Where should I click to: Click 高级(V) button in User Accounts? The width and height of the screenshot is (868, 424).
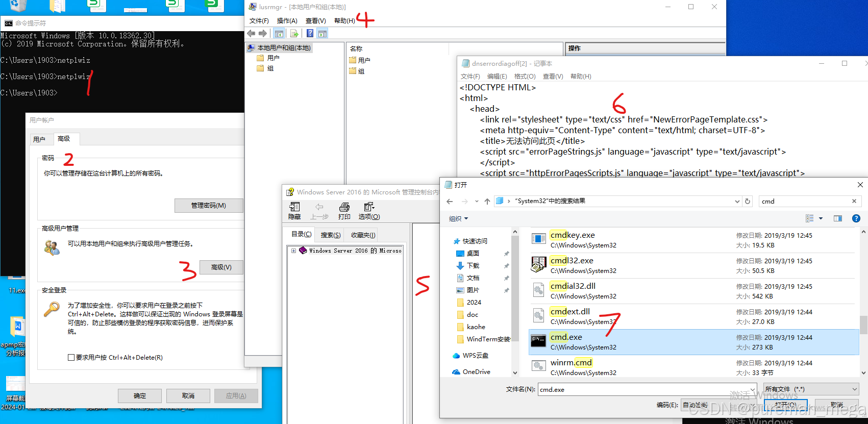pyautogui.click(x=221, y=267)
